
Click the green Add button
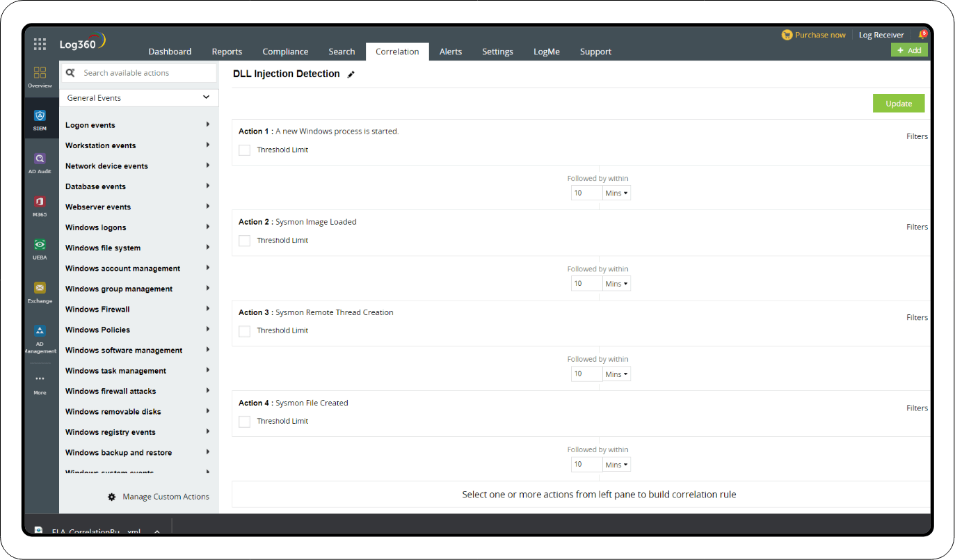909,50
